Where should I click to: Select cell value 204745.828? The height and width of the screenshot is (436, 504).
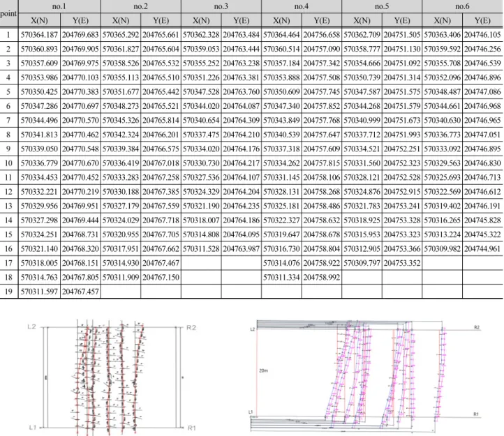coord(482,220)
